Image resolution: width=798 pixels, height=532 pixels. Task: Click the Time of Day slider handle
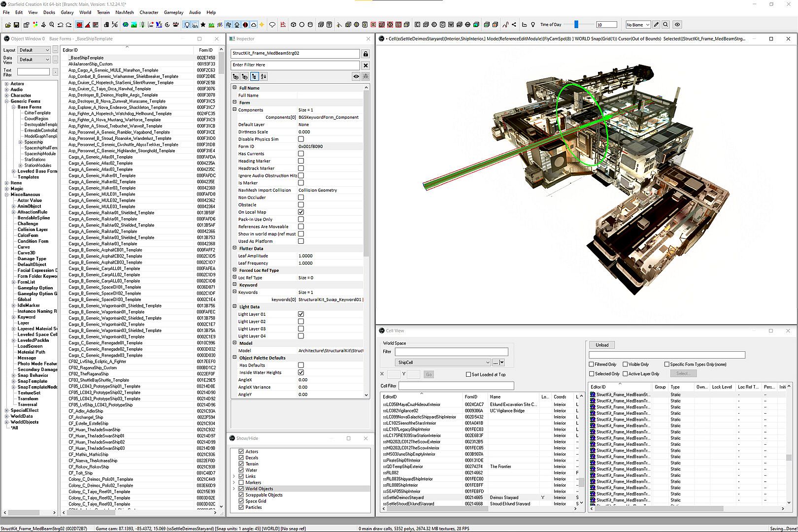[x=576, y=25]
